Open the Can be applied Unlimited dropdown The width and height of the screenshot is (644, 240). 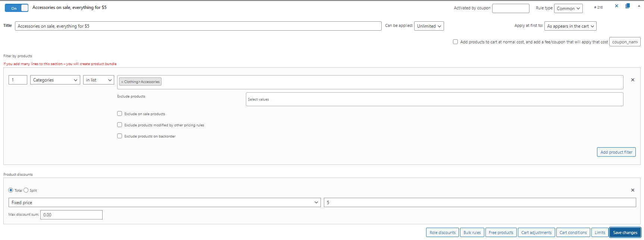click(x=429, y=26)
